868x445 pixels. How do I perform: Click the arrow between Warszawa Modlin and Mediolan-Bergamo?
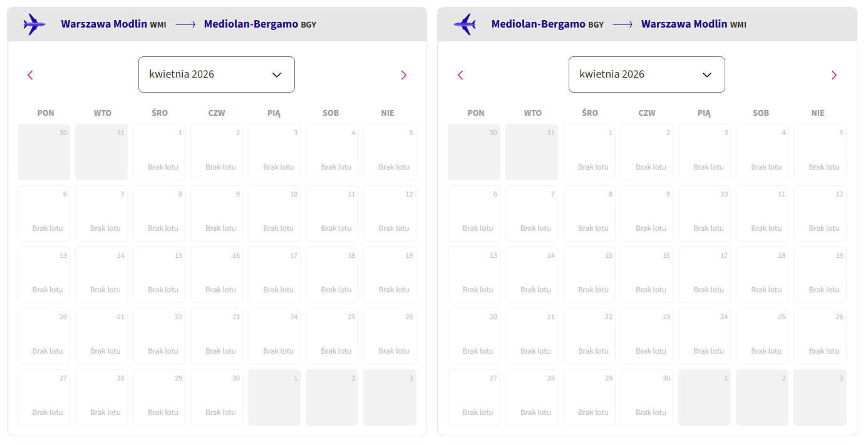(x=185, y=24)
